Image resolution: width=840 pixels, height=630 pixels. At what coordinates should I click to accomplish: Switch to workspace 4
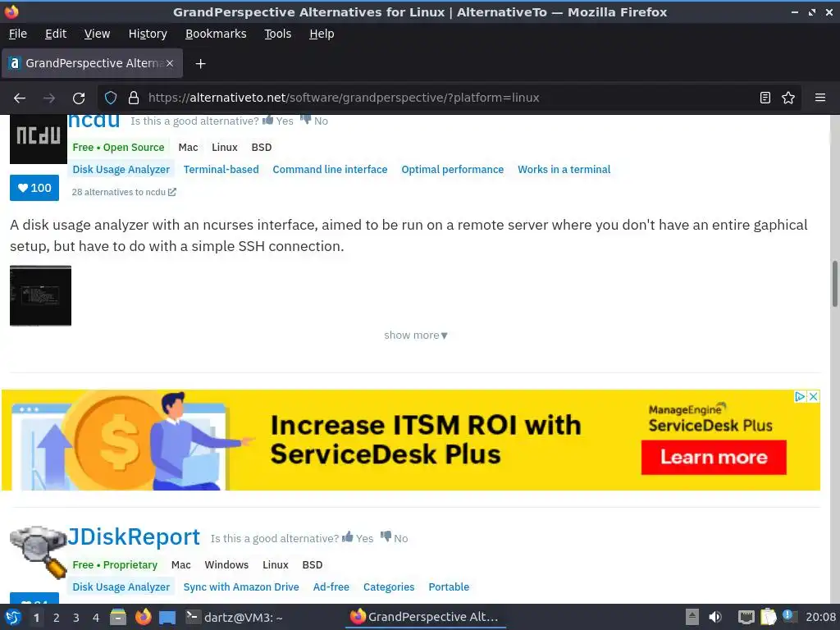pos(96,618)
